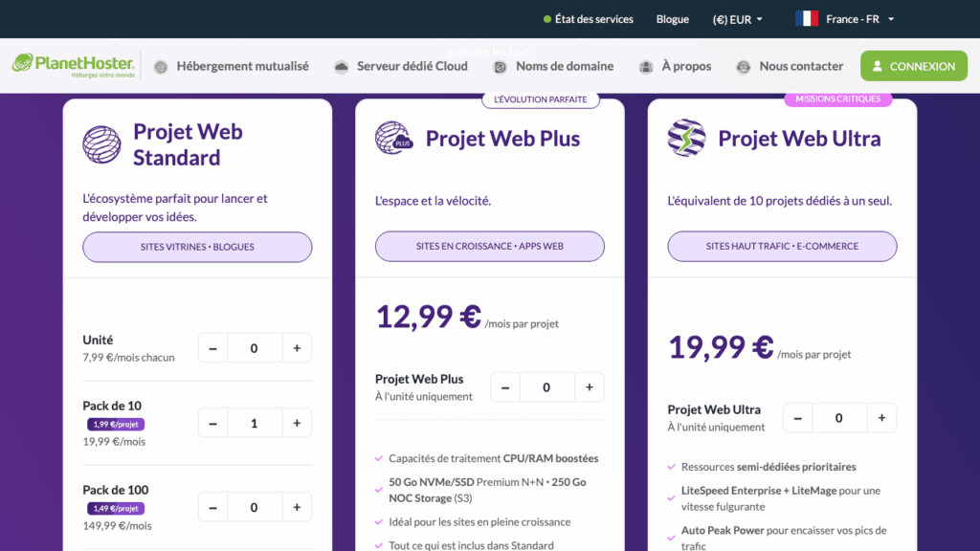The image size is (980, 551).
Task: Click the Unité quantity field
Action: tap(255, 348)
